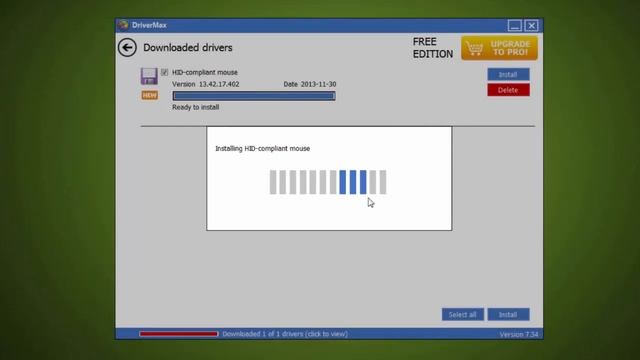Screen dimensions: 640x360
Task: Minimize the DriverMax window
Action: 515,26
